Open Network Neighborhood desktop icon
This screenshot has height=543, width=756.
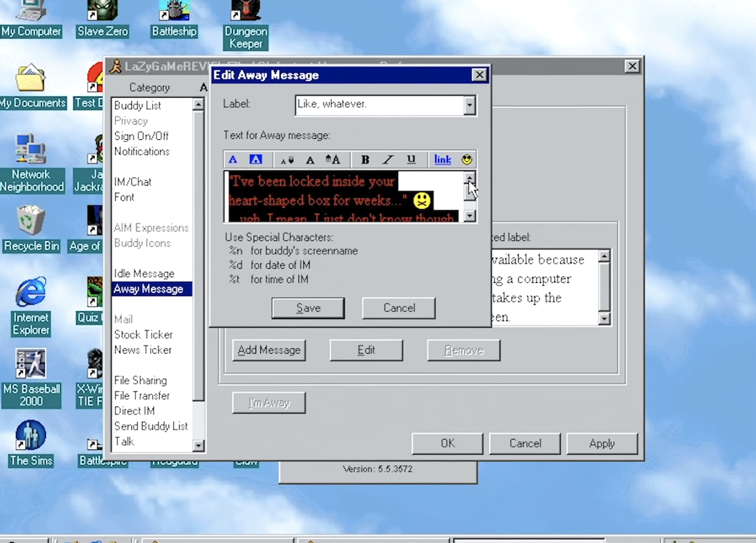pos(31,164)
